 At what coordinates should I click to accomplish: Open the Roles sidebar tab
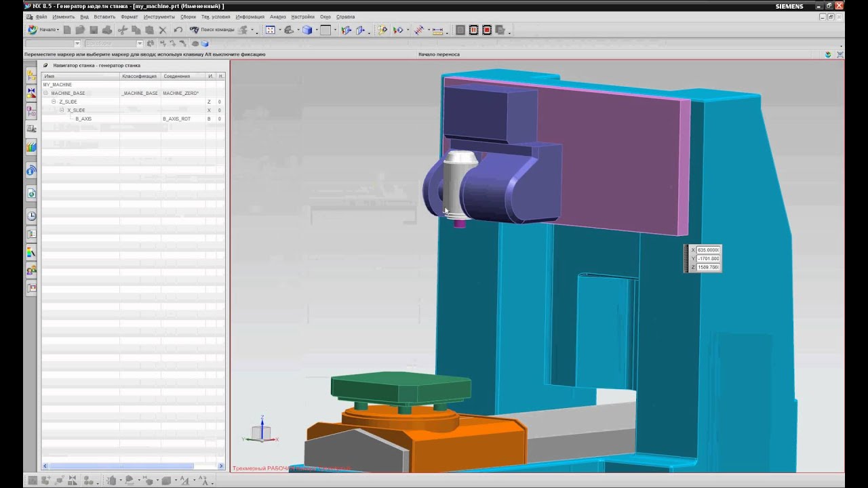31,270
